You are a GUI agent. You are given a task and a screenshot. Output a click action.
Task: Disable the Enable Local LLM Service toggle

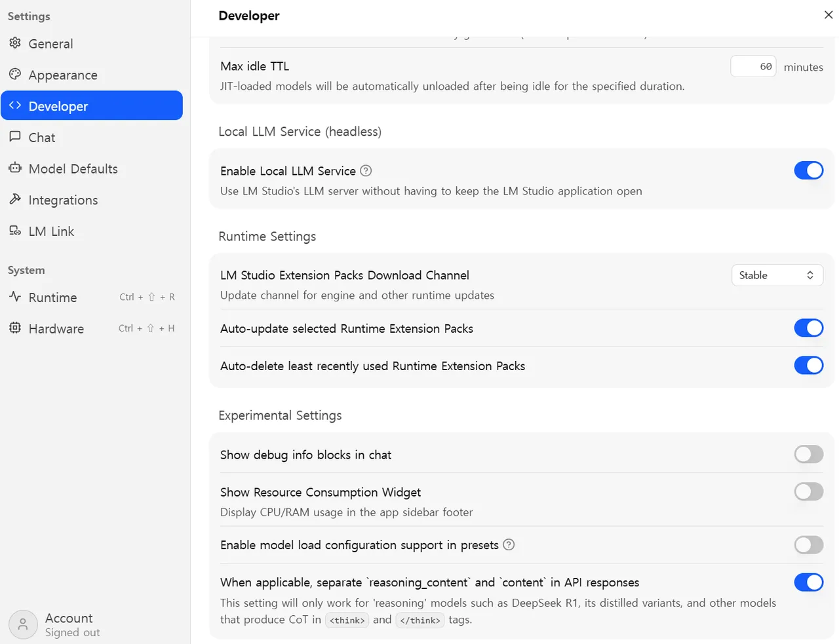808,170
